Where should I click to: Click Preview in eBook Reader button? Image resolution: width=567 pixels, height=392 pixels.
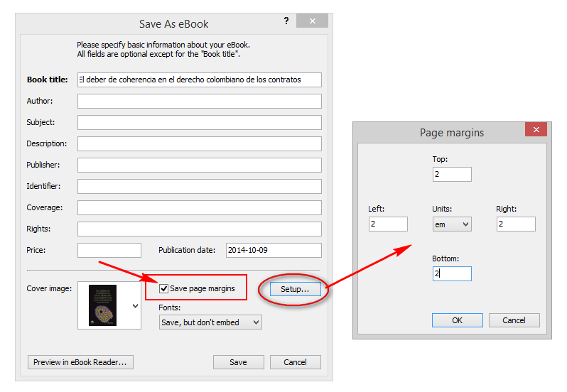80,362
